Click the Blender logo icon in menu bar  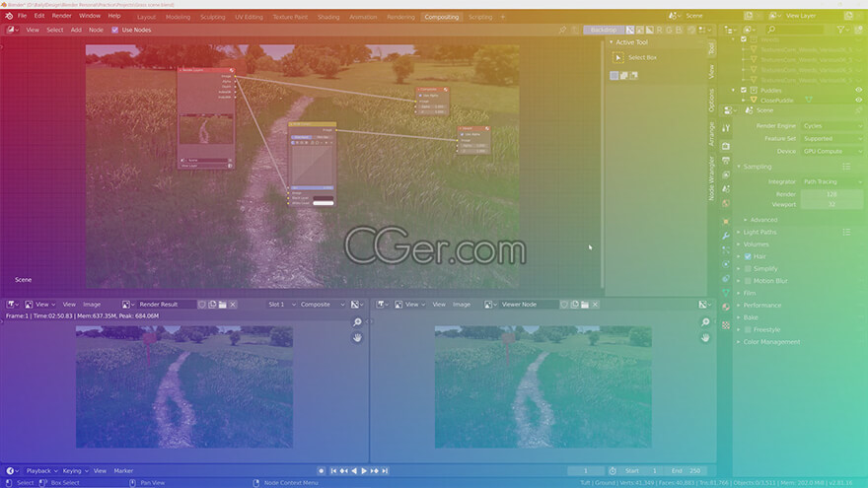click(9, 16)
